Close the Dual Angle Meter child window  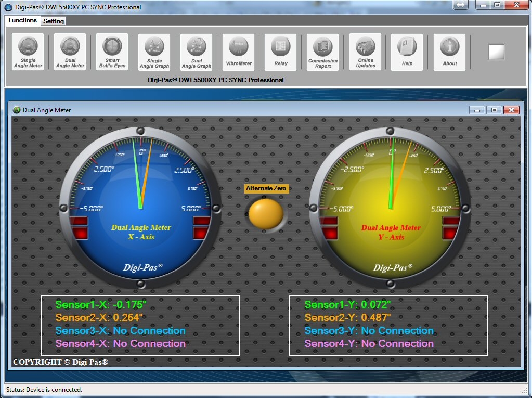point(511,110)
